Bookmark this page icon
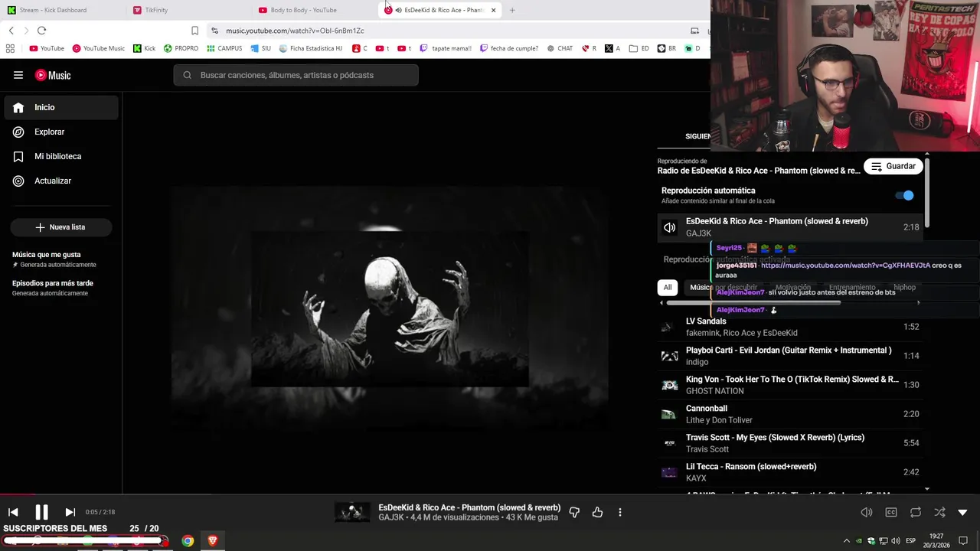980x551 pixels. click(194, 31)
